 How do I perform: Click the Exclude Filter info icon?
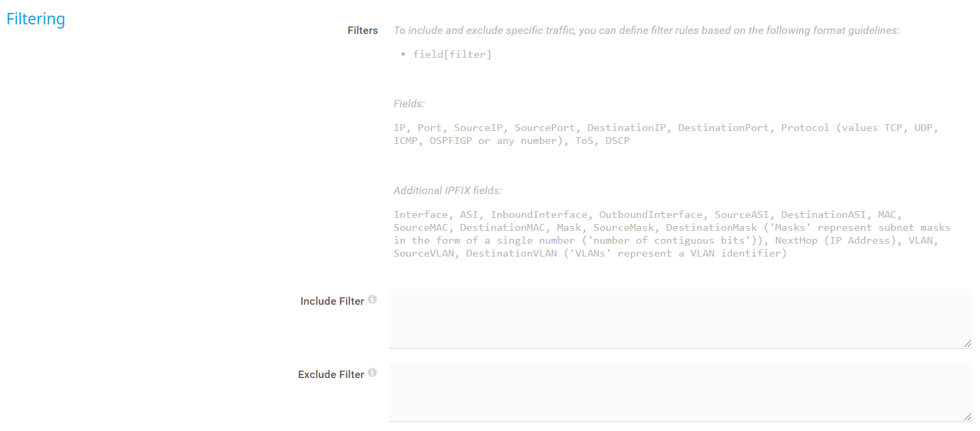click(372, 373)
